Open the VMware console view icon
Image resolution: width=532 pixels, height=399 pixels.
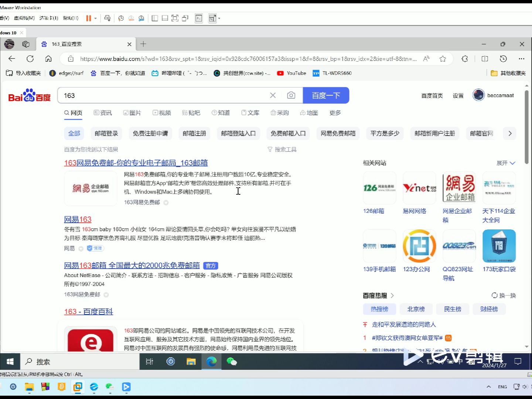point(199,18)
